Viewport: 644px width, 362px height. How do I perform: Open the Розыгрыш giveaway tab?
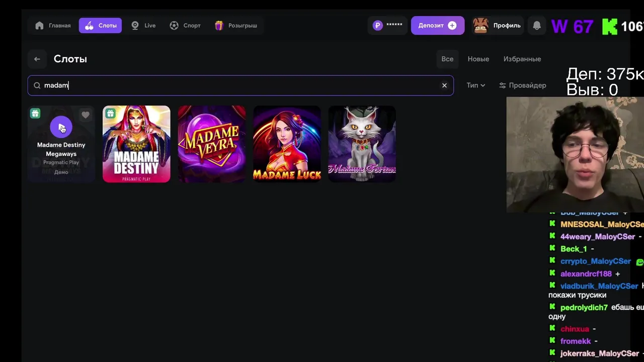236,26
